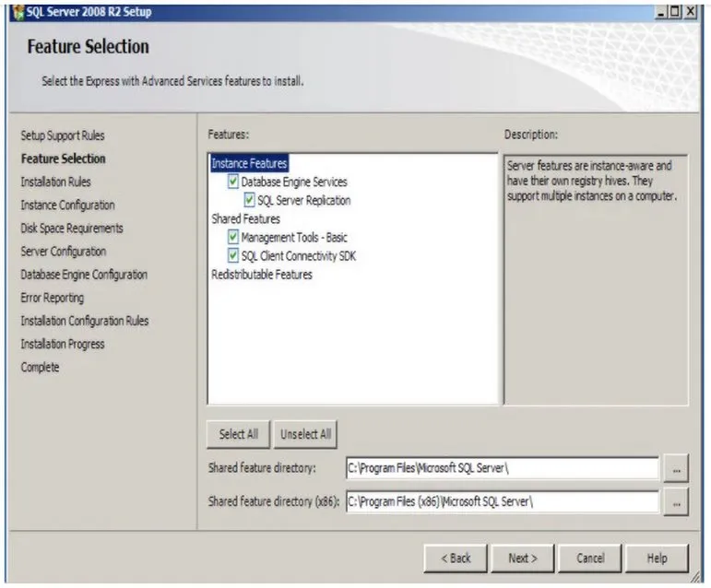Open Help for Feature Selection
This screenshot has height=588, width=711.
coord(657,559)
